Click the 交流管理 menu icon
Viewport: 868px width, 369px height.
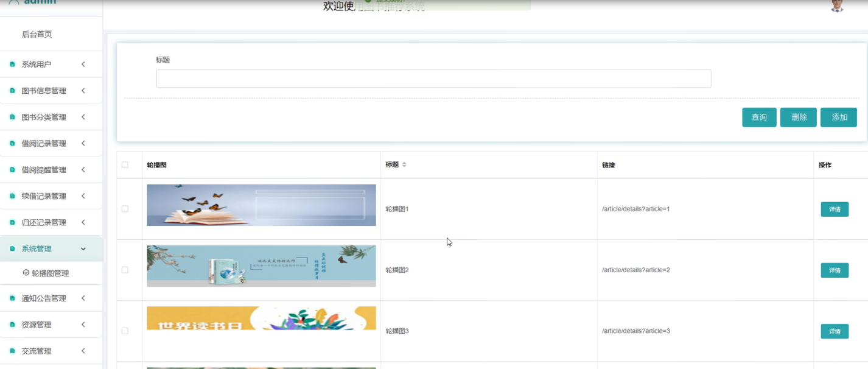click(x=12, y=351)
